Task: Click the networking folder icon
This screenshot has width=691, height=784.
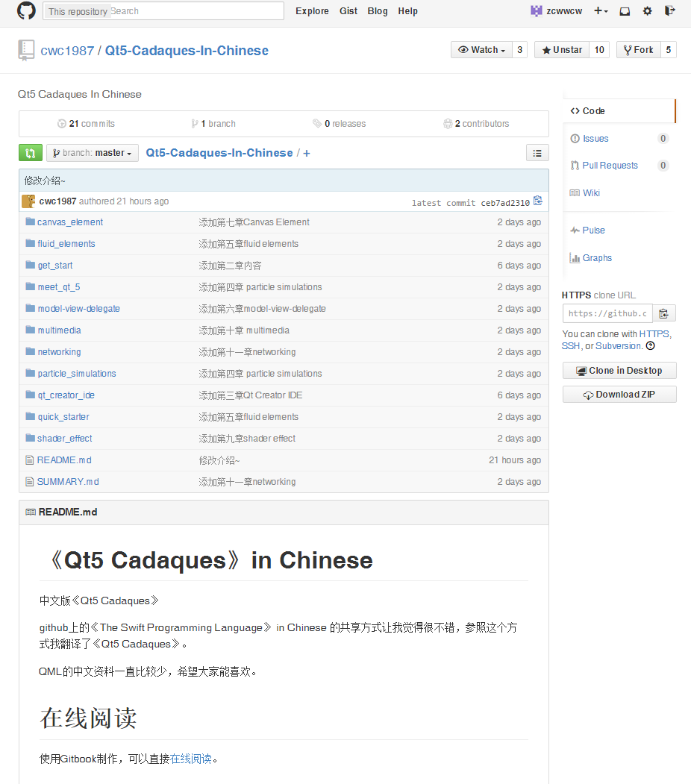Action: 31,351
